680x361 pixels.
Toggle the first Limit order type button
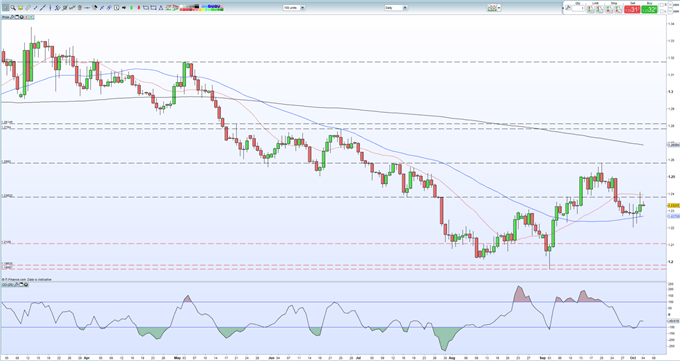590,8
